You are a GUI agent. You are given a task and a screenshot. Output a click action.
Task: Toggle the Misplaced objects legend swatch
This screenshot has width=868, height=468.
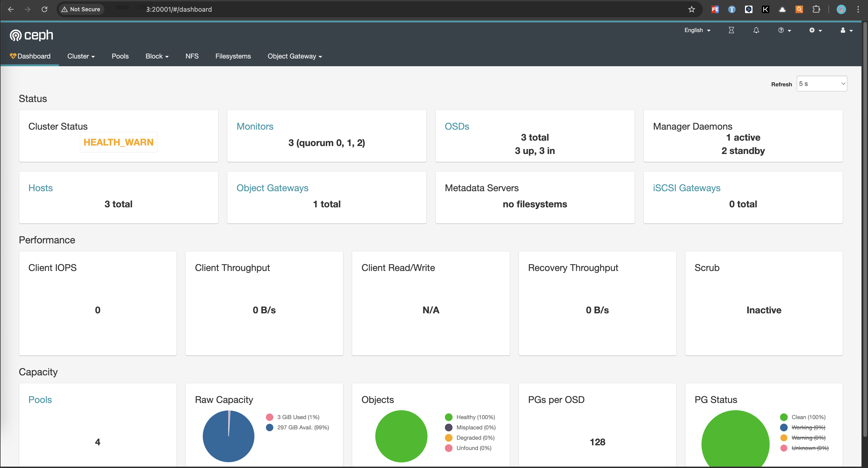coord(448,428)
